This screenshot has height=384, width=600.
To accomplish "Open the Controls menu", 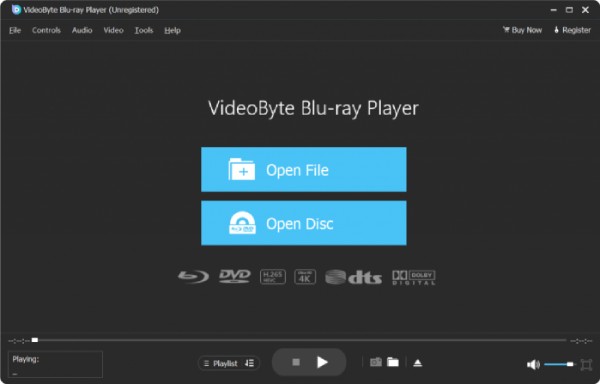I will click(46, 30).
